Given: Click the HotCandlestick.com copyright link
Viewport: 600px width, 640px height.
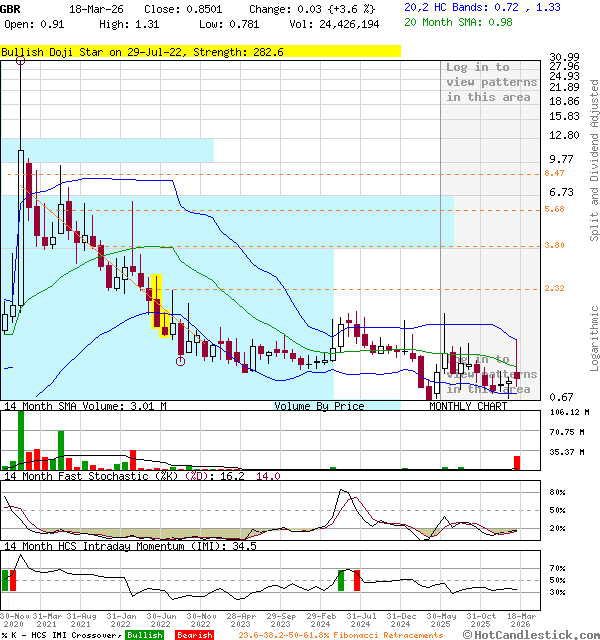Looking at the screenshot, I should (x=533, y=634).
